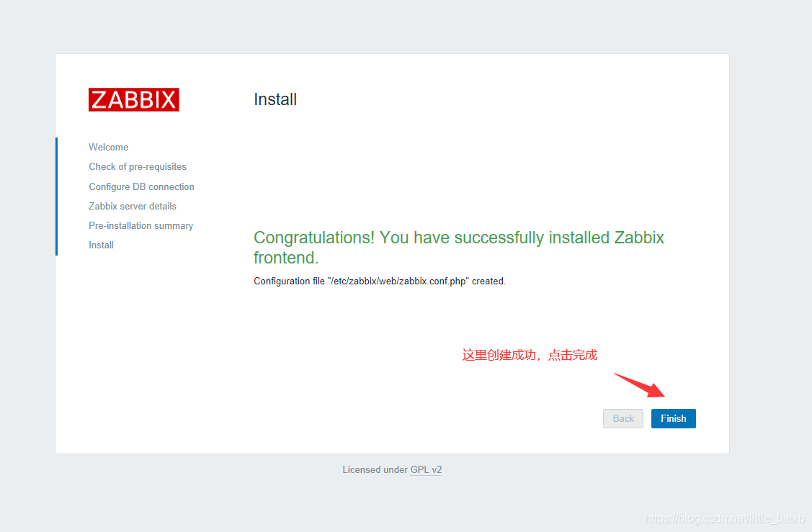Select the Welcome step in sidebar
The image size is (812, 532).
coord(108,147)
